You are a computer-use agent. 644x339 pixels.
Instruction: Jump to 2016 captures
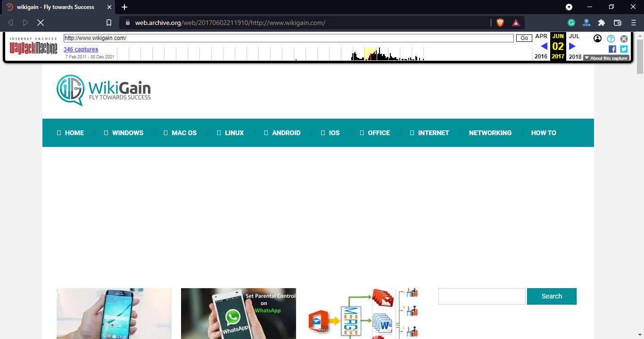pyautogui.click(x=541, y=56)
